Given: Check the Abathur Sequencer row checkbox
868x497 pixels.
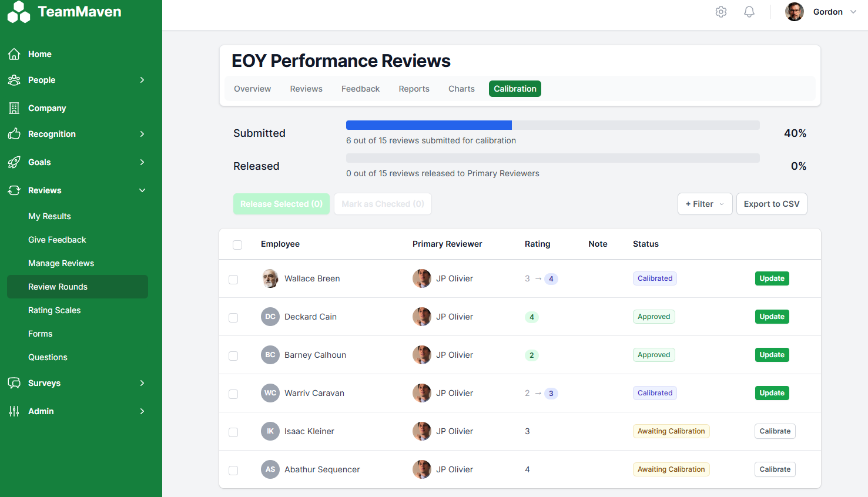Looking at the screenshot, I should [x=233, y=471].
